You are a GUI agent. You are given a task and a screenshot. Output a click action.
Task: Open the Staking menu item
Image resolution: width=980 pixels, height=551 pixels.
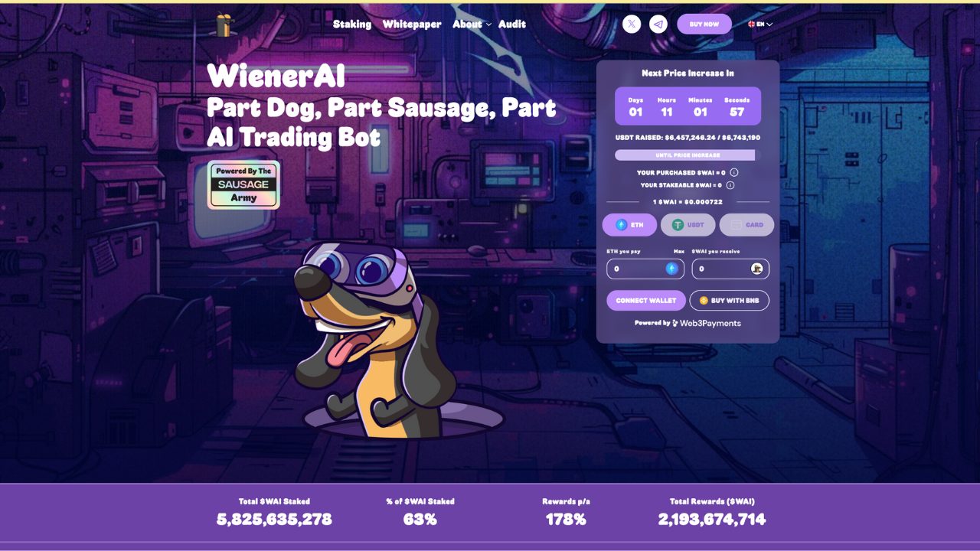tap(352, 24)
